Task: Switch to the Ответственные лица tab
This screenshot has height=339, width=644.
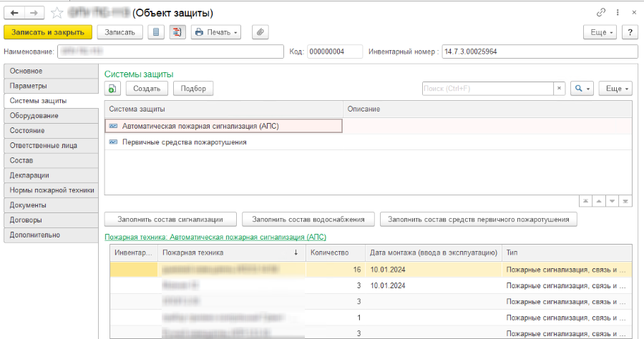Action: click(51, 145)
